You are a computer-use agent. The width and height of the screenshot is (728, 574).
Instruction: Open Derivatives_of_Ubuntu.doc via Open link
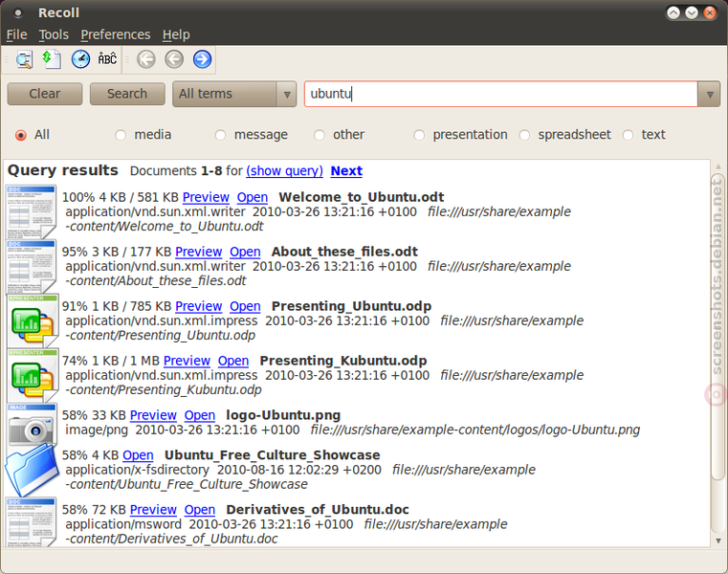click(x=200, y=510)
